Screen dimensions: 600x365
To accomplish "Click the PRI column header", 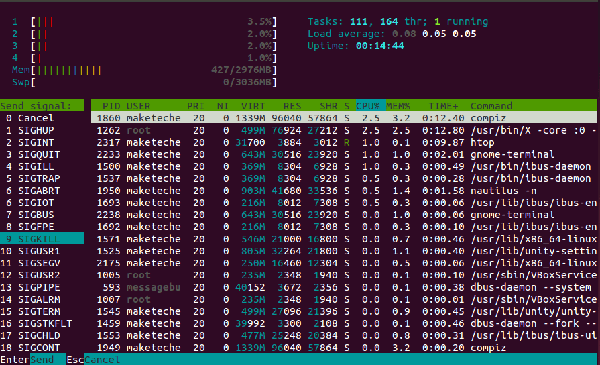I will [x=195, y=106].
